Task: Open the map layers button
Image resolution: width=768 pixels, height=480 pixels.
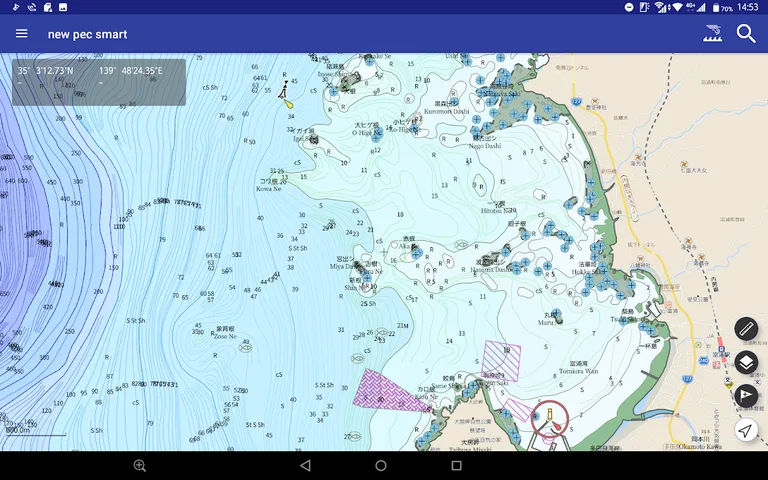Action: (746, 362)
